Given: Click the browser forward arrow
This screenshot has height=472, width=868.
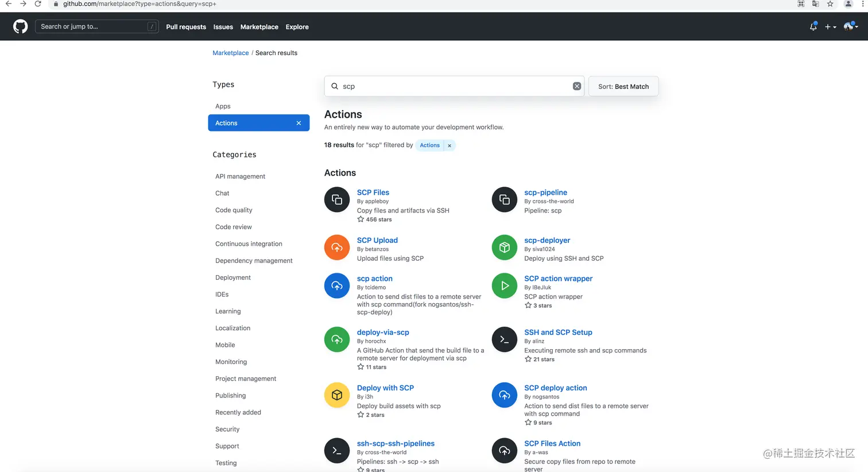Looking at the screenshot, I should click(x=23, y=4).
